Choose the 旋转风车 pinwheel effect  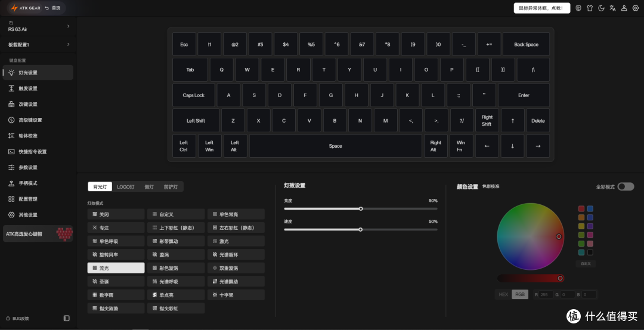tap(116, 254)
